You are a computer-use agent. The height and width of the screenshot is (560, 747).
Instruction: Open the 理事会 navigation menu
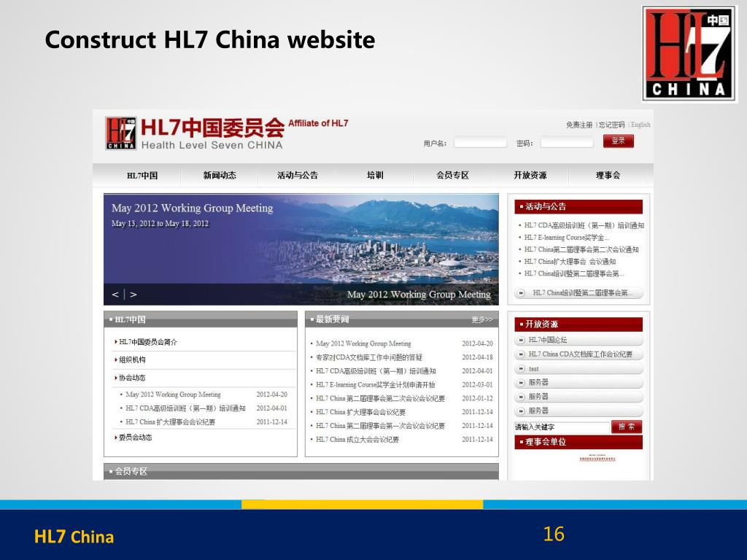point(608,176)
